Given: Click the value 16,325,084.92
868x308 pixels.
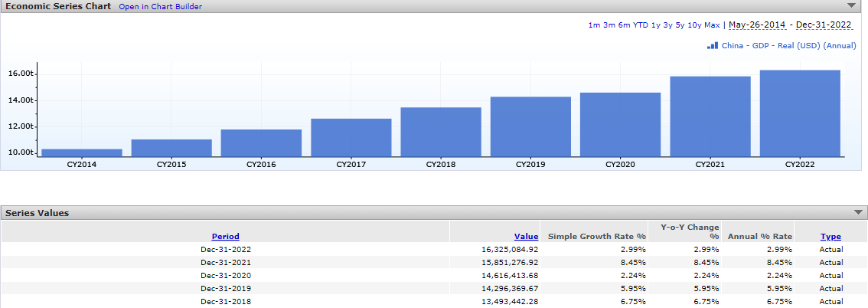Looking at the screenshot, I should point(510,249).
